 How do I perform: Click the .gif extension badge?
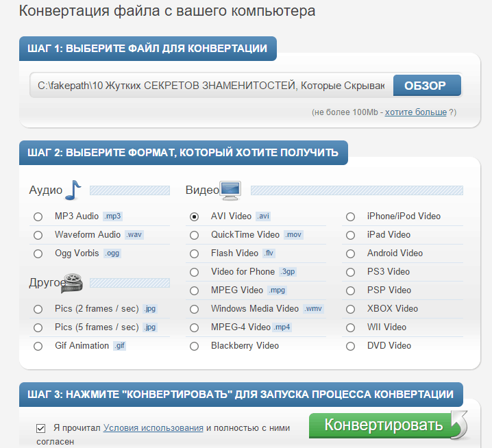[120, 346]
